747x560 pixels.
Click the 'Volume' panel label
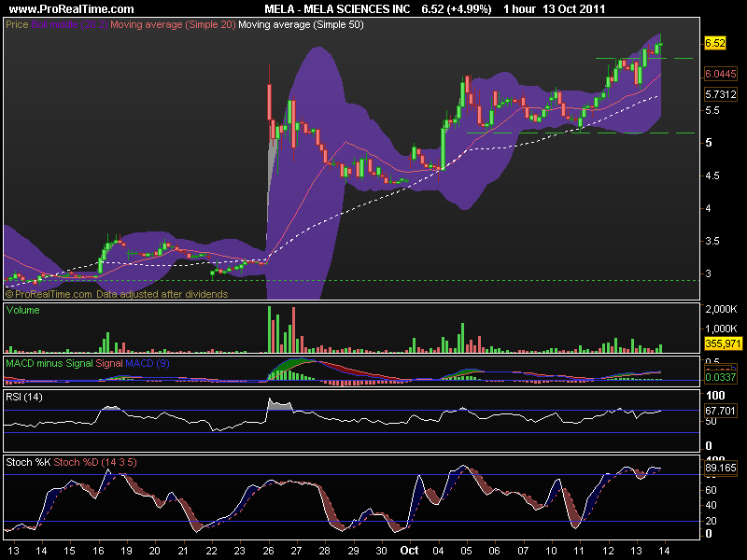coord(22,310)
